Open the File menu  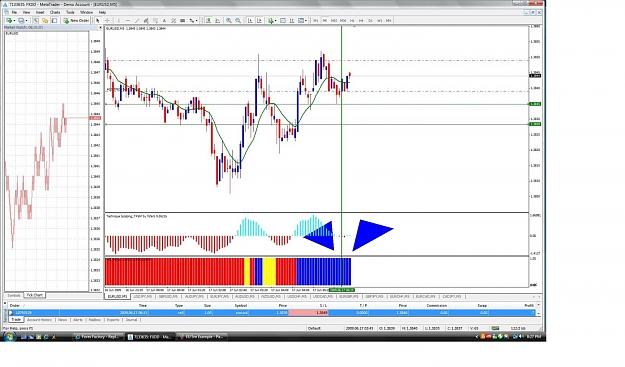click(x=14, y=12)
